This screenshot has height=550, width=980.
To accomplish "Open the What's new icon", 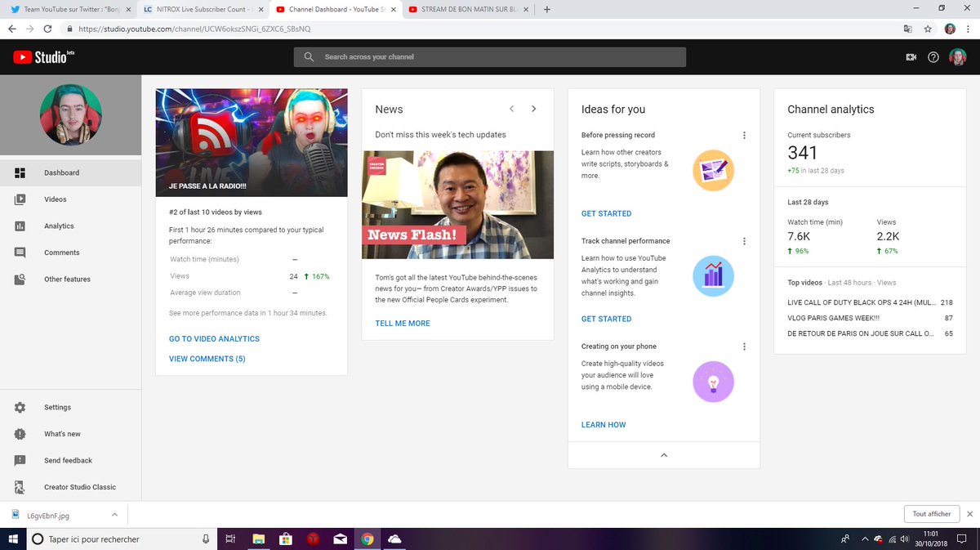I will pos(20,434).
